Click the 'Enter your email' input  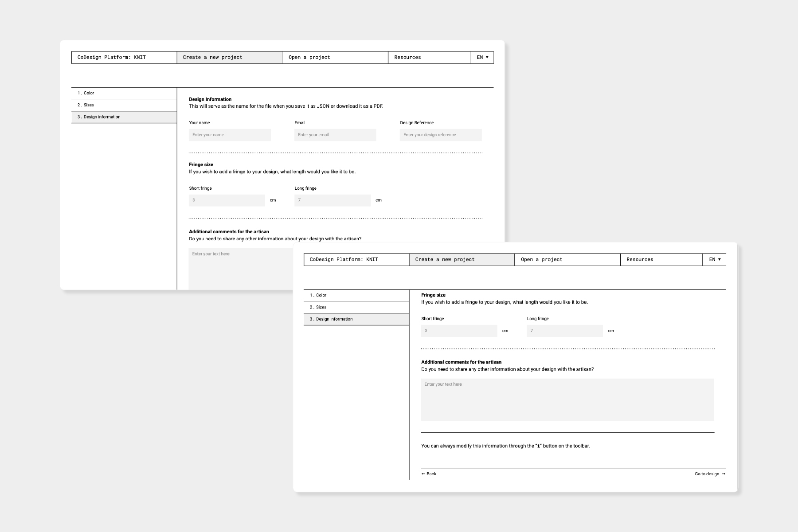(335, 135)
